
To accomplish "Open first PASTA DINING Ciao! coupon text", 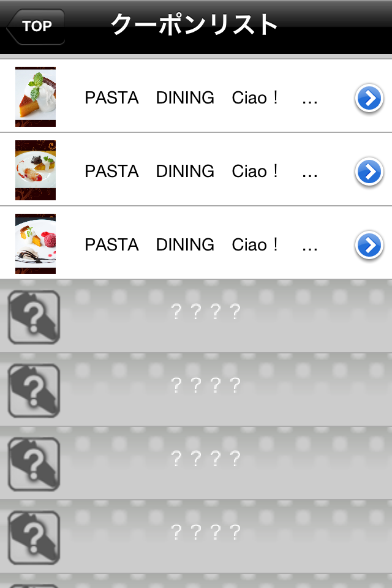I will coord(201,98).
